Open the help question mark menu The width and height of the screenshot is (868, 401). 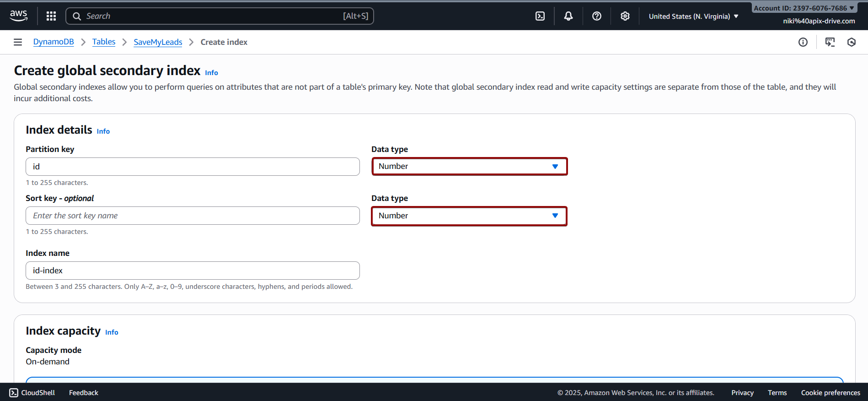coord(597,16)
